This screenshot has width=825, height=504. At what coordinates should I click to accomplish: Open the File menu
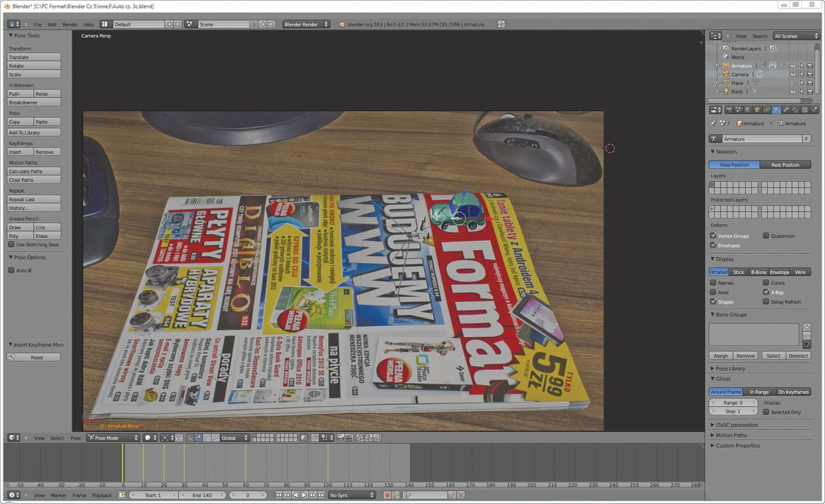37,24
